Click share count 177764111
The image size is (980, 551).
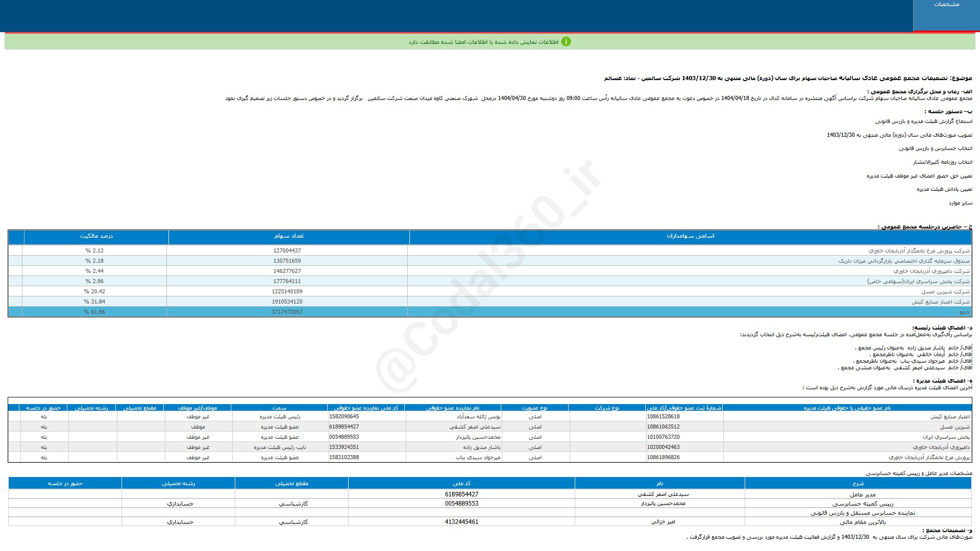click(287, 282)
